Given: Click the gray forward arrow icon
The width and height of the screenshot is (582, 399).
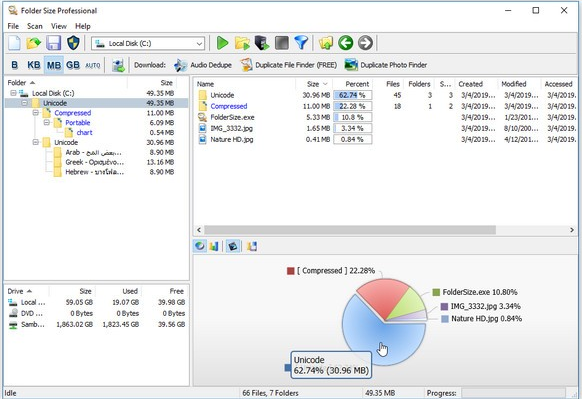Looking at the screenshot, I should pyautogui.click(x=366, y=43).
